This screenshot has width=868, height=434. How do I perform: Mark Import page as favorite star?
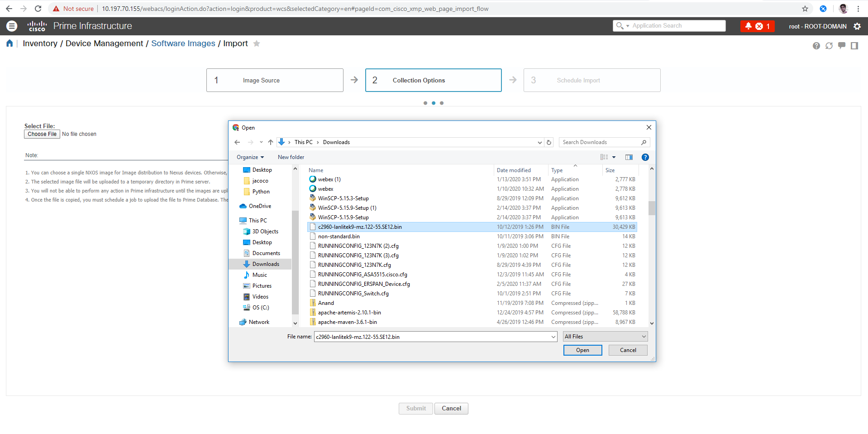[257, 43]
